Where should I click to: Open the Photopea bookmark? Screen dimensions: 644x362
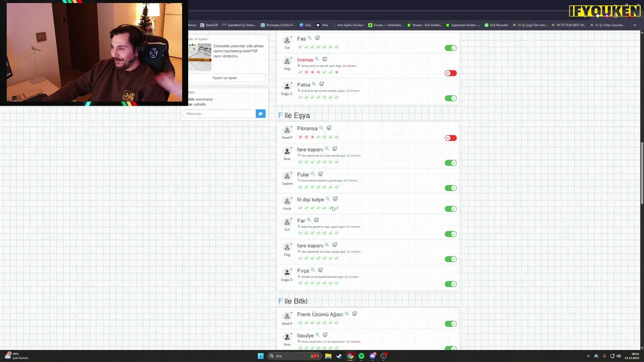tap(278, 25)
